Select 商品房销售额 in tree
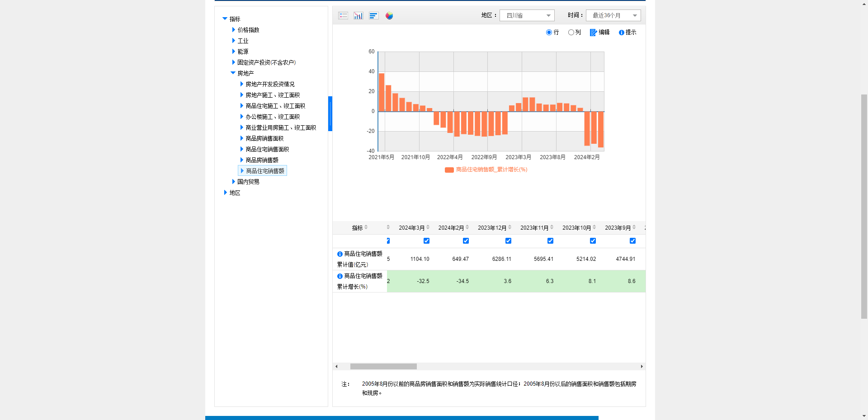The image size is (868, 420). click(262, 160)
